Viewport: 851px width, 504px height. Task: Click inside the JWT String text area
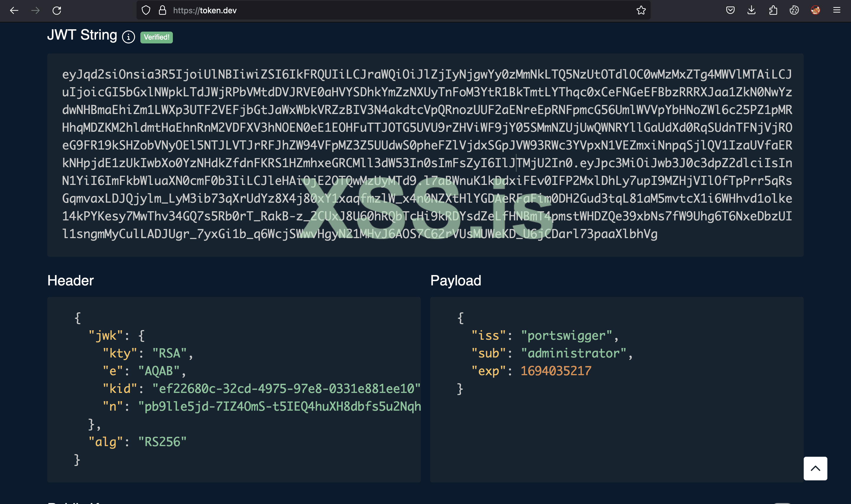425,155
